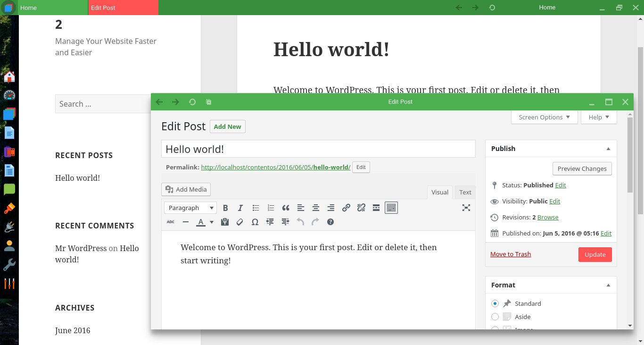644x345 pixels.
Task: Click Preview Changes button
Action: click(x=582, y=168)
